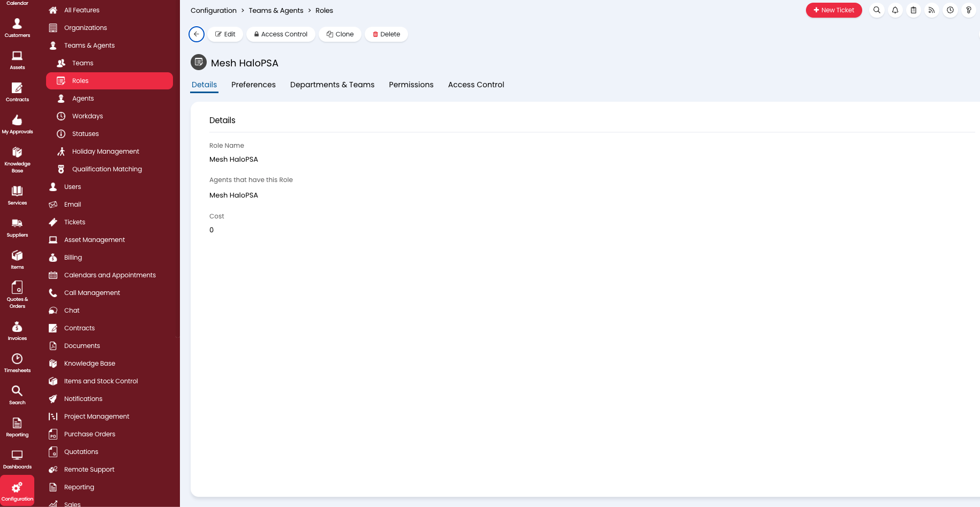Open My Approvals section
The width and height of the screenshot is (980, 507).
(x=17, y=124)
